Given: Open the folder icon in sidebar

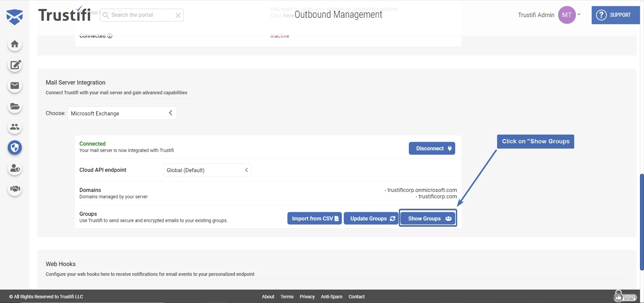Looking at the screenshot, I should [x=15, y=107].
